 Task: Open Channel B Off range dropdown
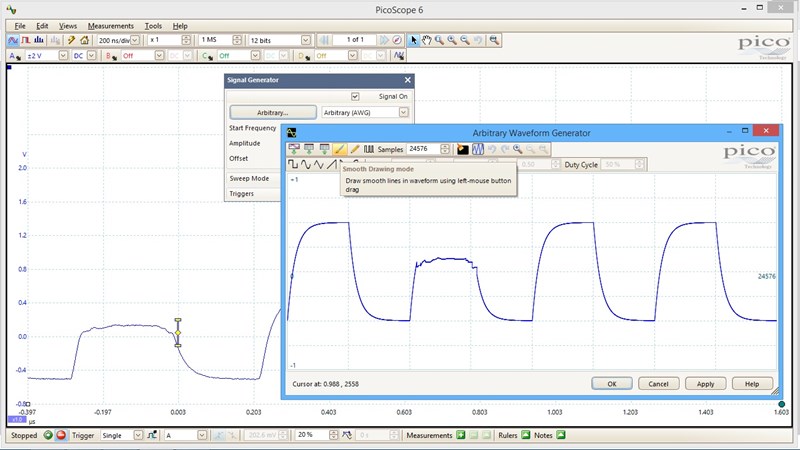(159, 56)
